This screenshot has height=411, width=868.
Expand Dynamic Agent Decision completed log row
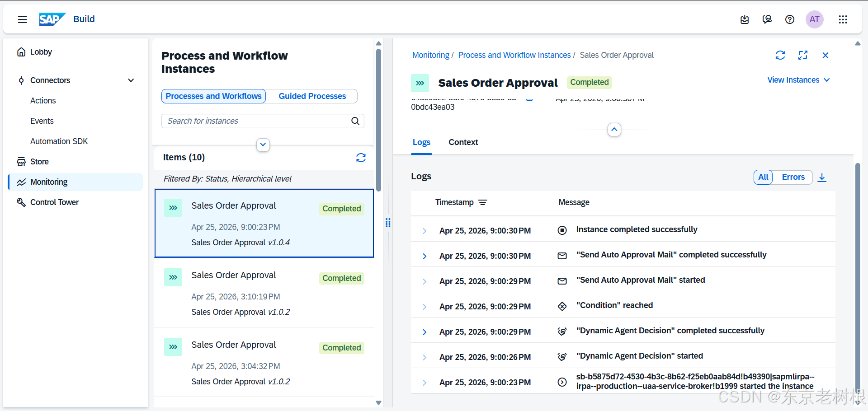pos(425,332)
